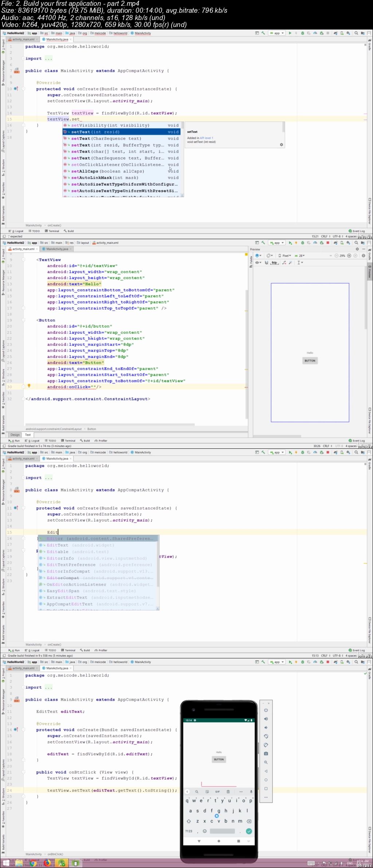Open emulator extended controls three-dots icon
Viewport: 373px width, 868px height.
pos(266,797)
